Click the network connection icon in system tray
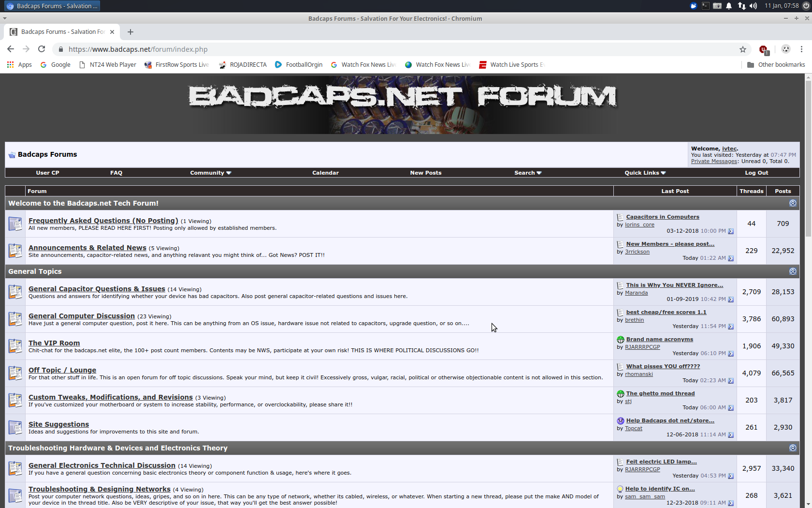 (741, 6)
